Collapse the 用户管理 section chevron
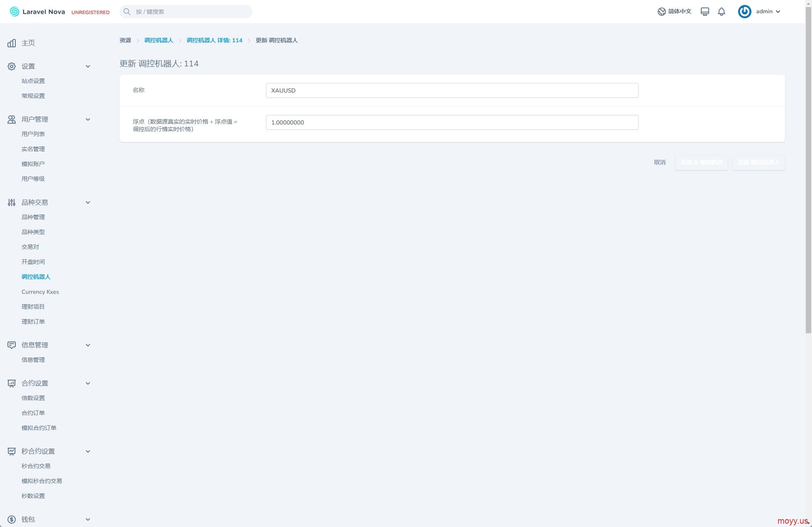Viewport: 812px width, 527px height. coord(88,120)
